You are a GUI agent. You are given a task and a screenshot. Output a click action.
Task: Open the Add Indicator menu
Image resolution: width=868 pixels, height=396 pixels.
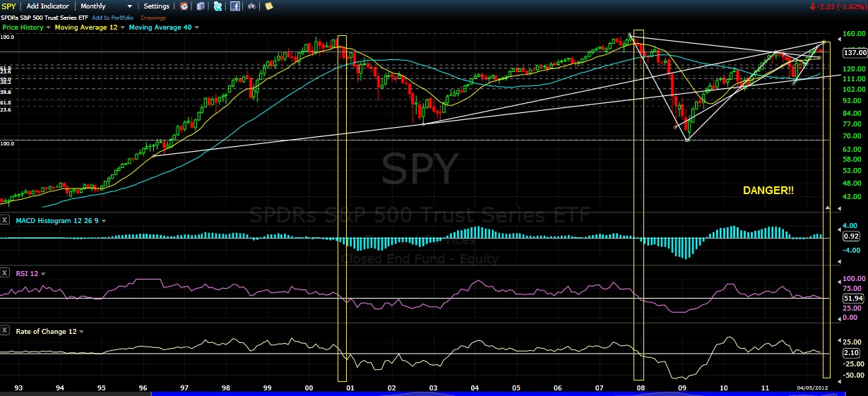tap(48, 6)
